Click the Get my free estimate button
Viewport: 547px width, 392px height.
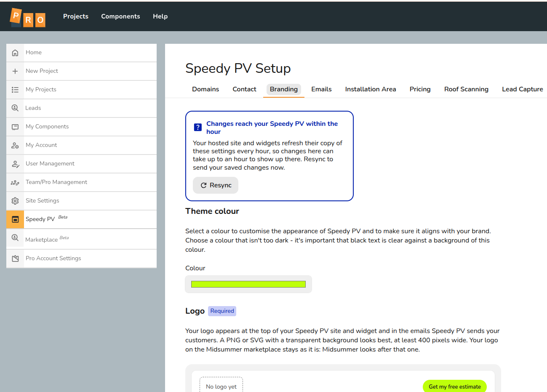455,386
